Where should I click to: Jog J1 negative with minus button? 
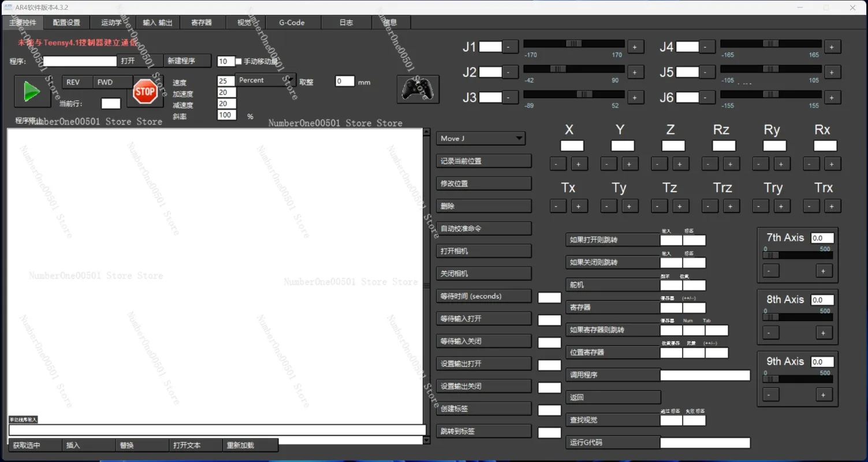(509, 47)
